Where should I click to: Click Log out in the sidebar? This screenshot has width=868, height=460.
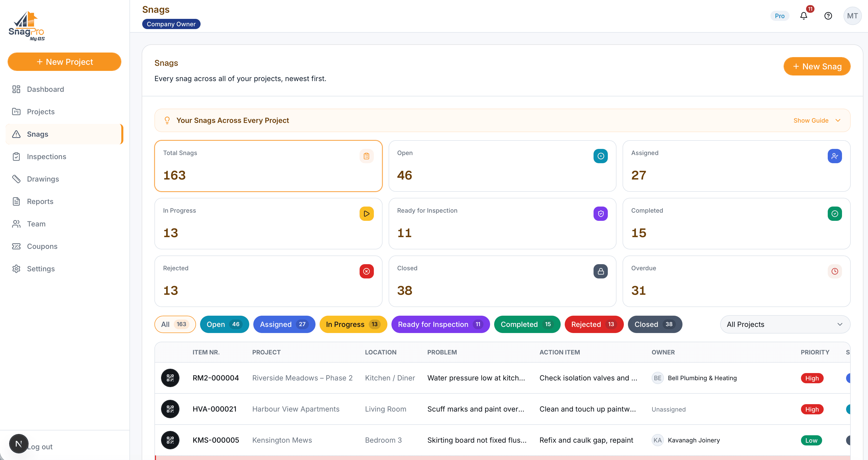click(40, 446)
